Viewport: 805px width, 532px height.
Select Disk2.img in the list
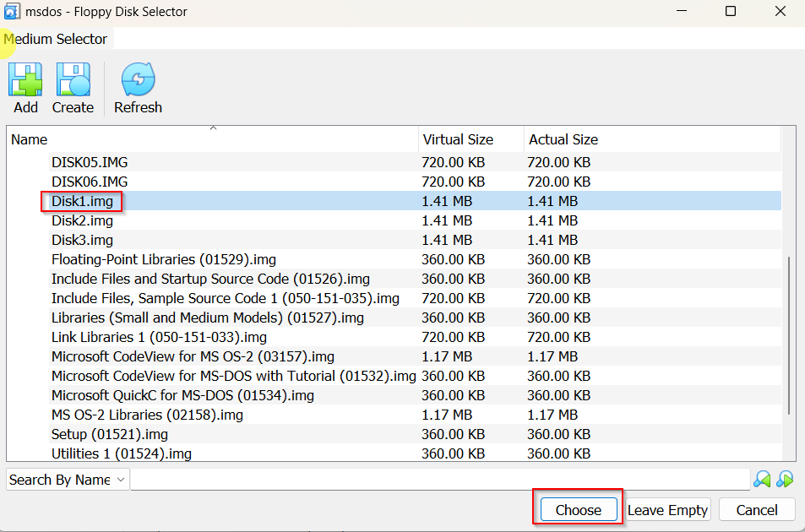tap(82, 220)
